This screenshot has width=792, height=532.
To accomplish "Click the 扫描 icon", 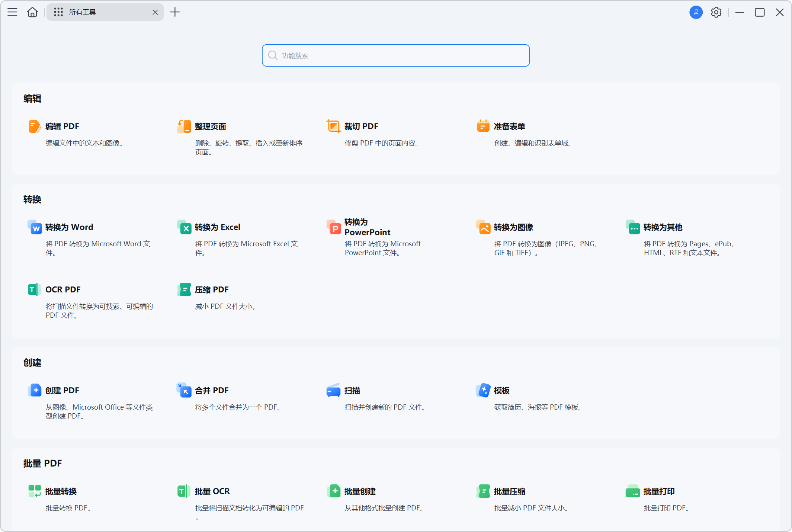I will coord(334,391).
